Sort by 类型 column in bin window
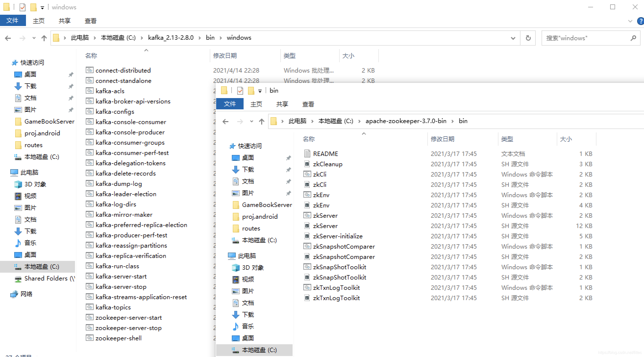 pyautogui.click(x=507, y=139)
